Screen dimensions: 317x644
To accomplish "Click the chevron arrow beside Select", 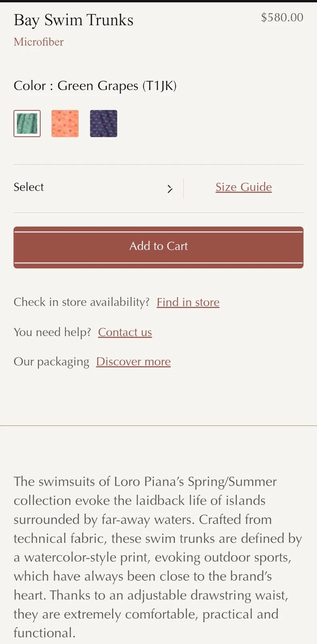I will [x=170, y=189].
